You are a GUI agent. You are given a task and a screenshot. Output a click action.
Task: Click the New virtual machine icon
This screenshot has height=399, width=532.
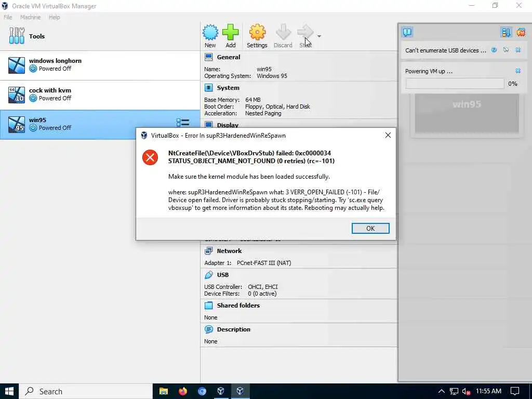coord(210,32)
